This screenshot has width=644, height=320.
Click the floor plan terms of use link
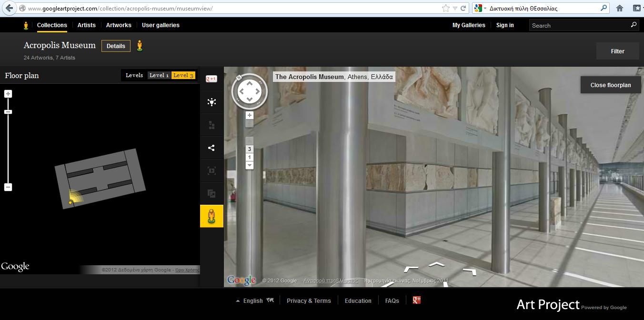point(187,270)
